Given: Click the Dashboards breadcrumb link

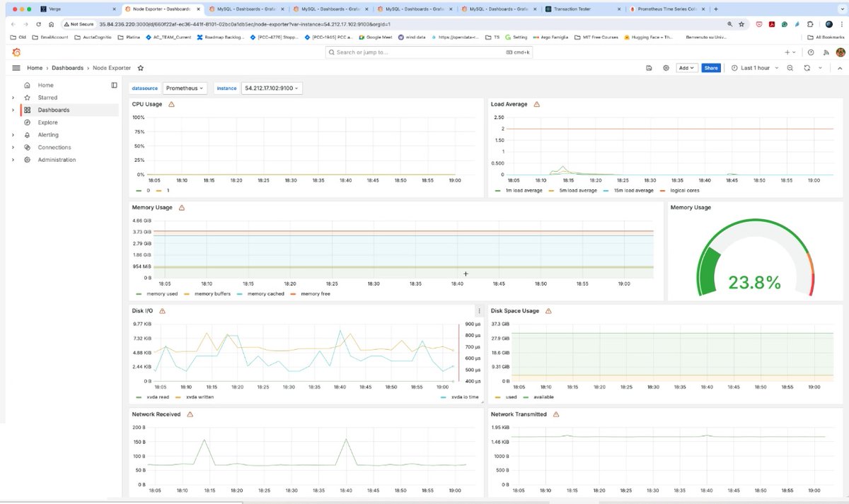Looking at the screenshot, I should (68, 68).
